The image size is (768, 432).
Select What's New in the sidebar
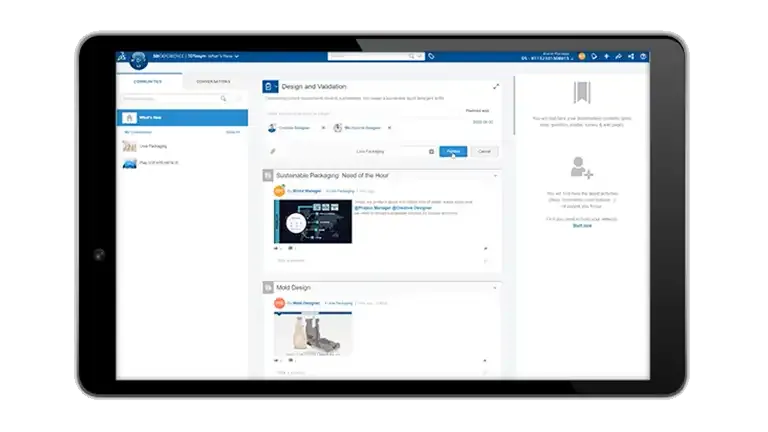coord(182,118)
